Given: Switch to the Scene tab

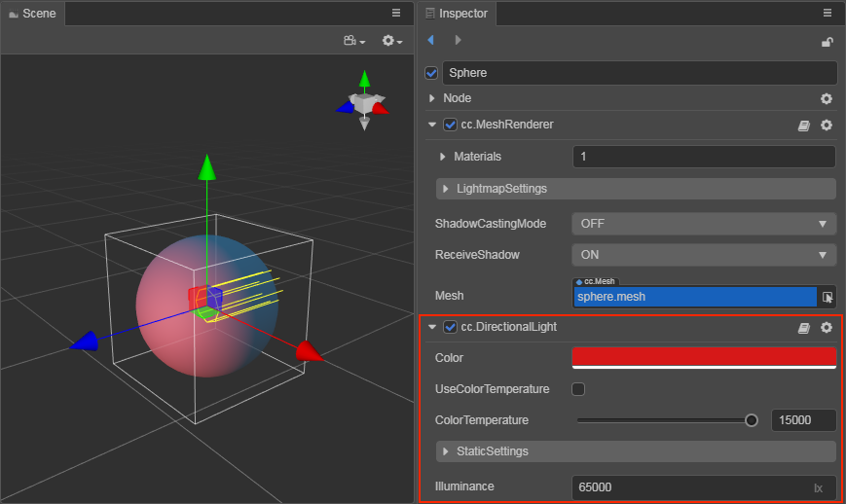Looking at the screenshot, I should click(33, 14).
